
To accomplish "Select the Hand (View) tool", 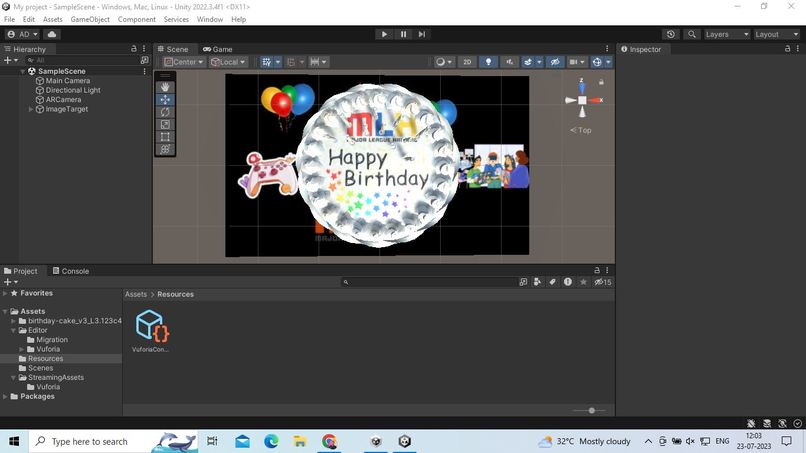I will pyautogui.click(x=165, y=87).
